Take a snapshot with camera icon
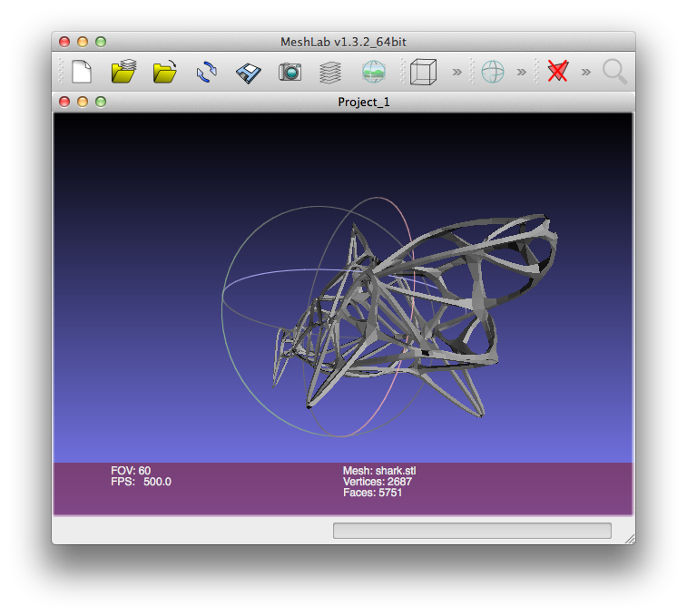Viewport: 687px width, 616px height. [290, 72]
